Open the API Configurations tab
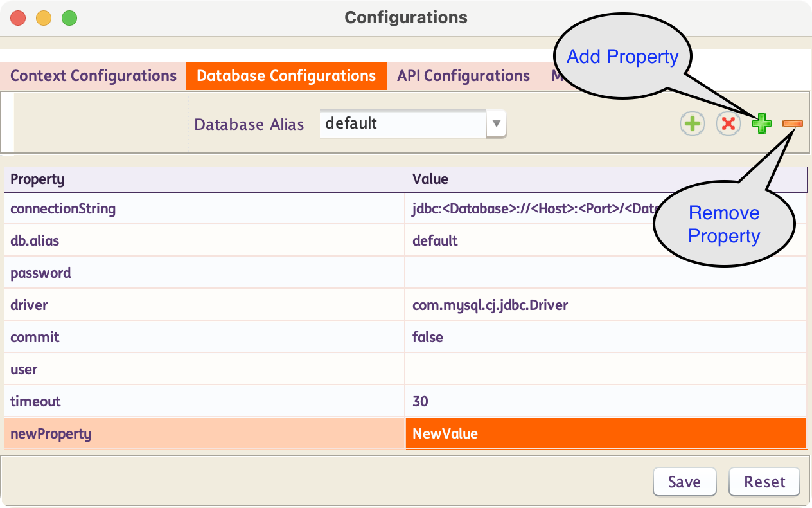This screenshot has width=812, height=508. point(463,76)
